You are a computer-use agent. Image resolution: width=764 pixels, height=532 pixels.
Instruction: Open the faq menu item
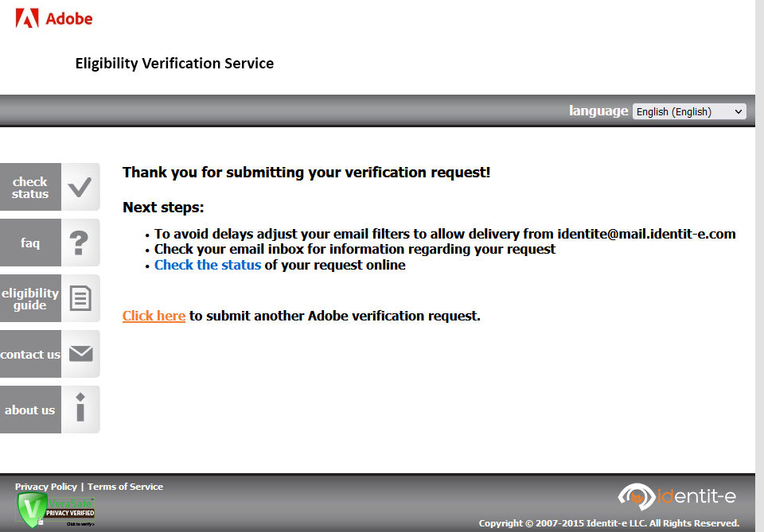pos(30,243)
